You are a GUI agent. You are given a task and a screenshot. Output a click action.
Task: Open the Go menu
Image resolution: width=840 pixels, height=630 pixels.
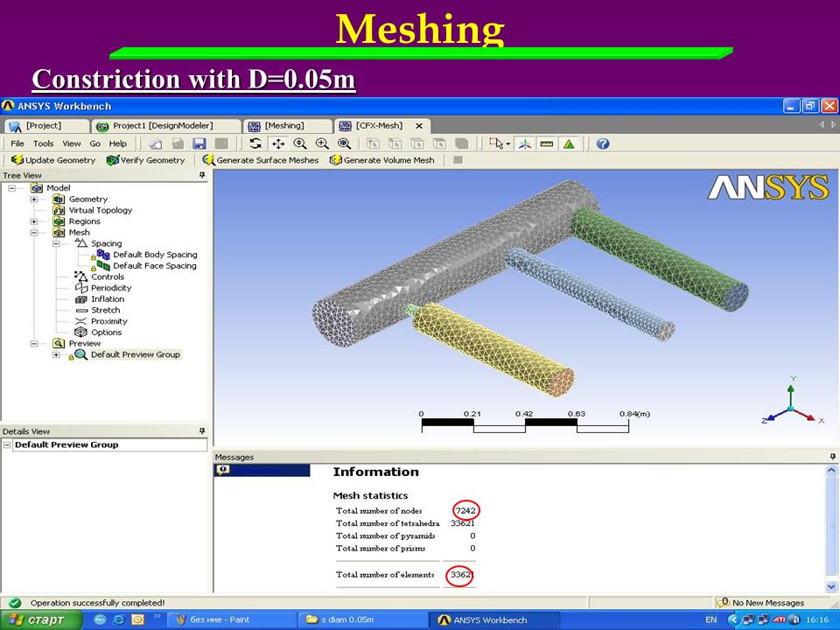point(94,143)
